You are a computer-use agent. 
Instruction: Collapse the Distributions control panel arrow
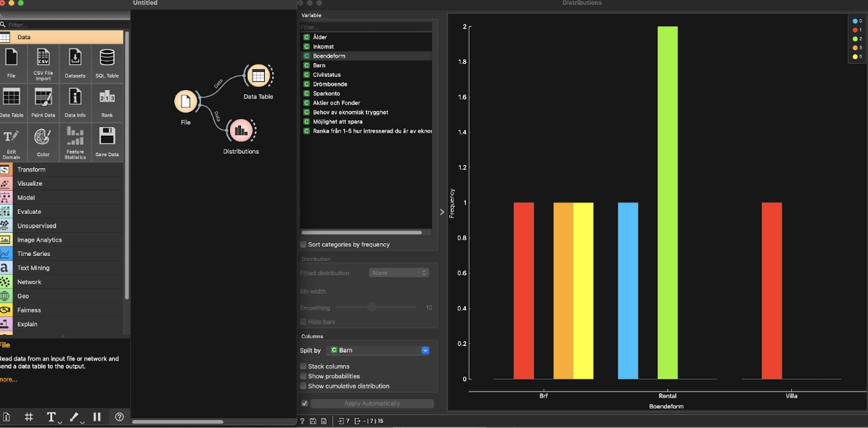tap(442, 211)
